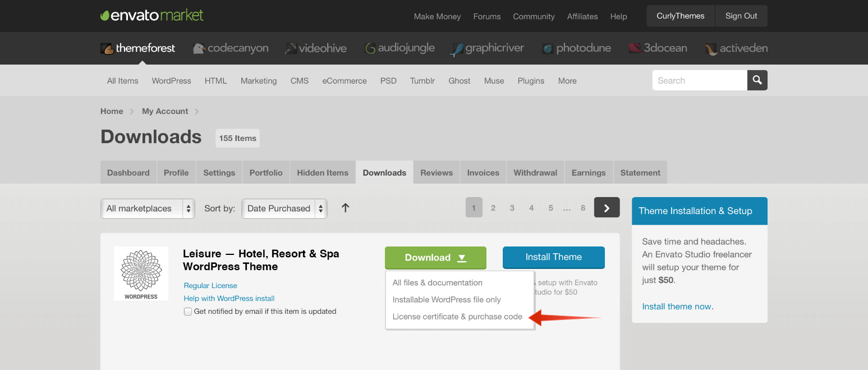Expand the green Download dropdown button

tap(435, 258)
